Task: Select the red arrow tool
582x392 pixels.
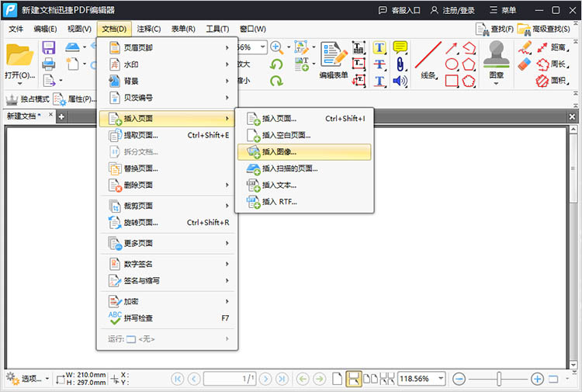Action: [452, 47]
